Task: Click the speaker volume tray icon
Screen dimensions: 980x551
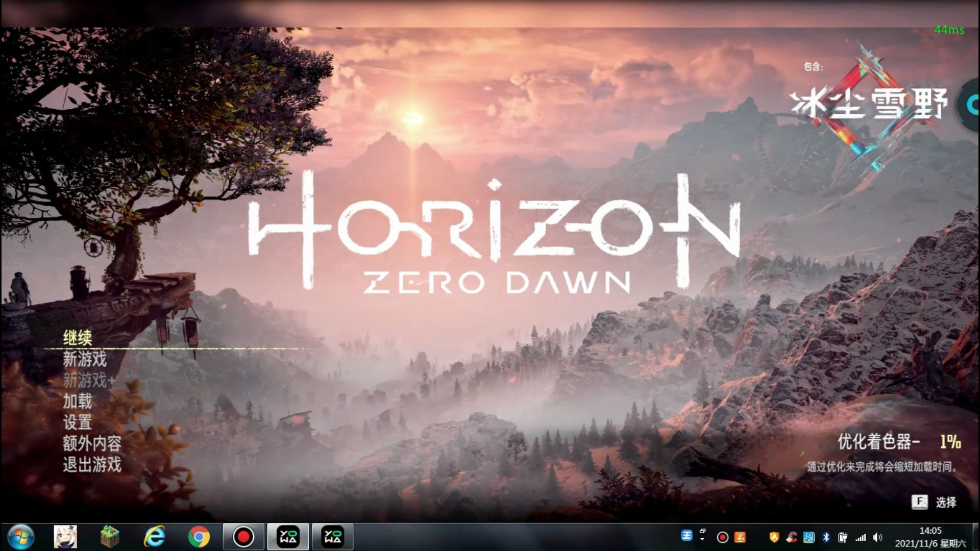Action: tap(877, 537)
